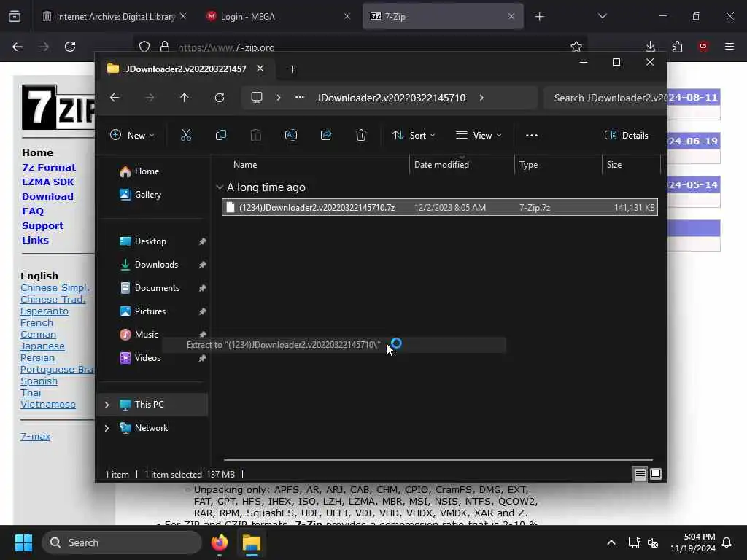Open Pictures quick access folder
The width and height of the screenshot is (747, 560).
coord(150,311)
